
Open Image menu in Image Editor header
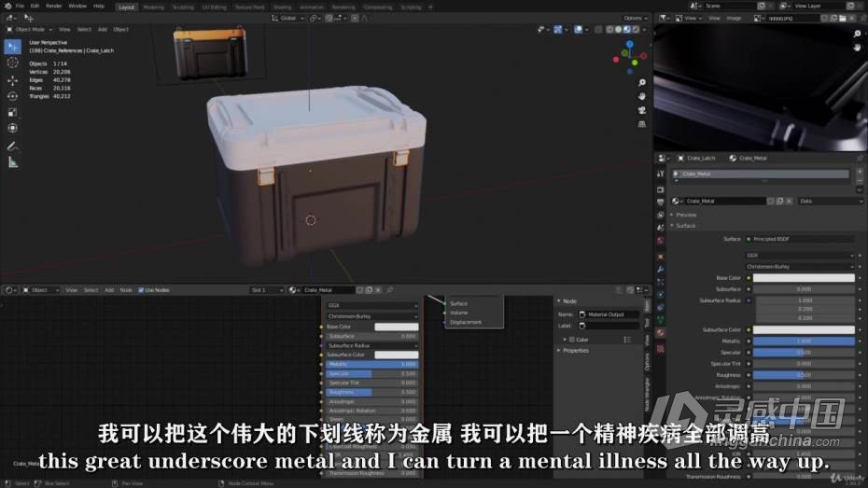[734, 19]
